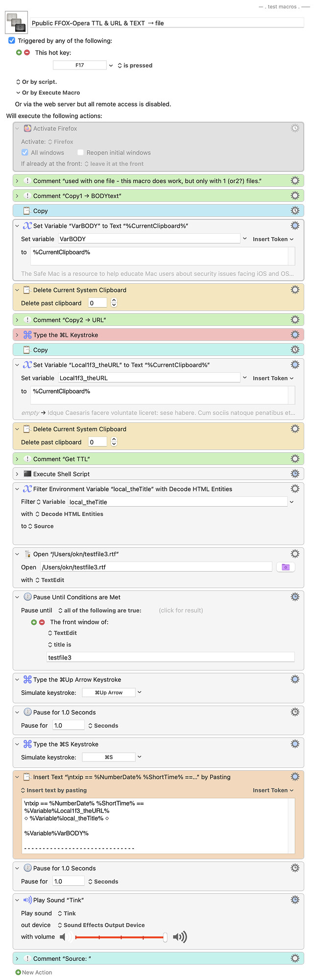Image resolution: width=315 pixels, height=980 pixels.
Task: Click the file chooser icon beside testfile3.rtf path
Action: click(x=286, y=566)
